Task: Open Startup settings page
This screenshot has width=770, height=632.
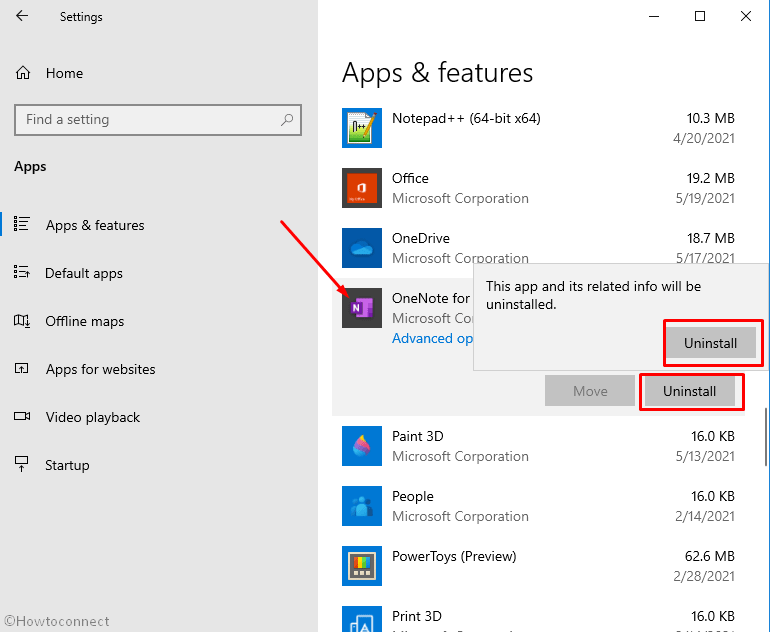Action: (x=67, y=465)
